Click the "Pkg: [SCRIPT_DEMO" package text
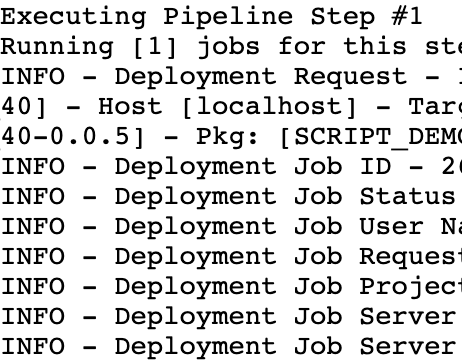 329,137
